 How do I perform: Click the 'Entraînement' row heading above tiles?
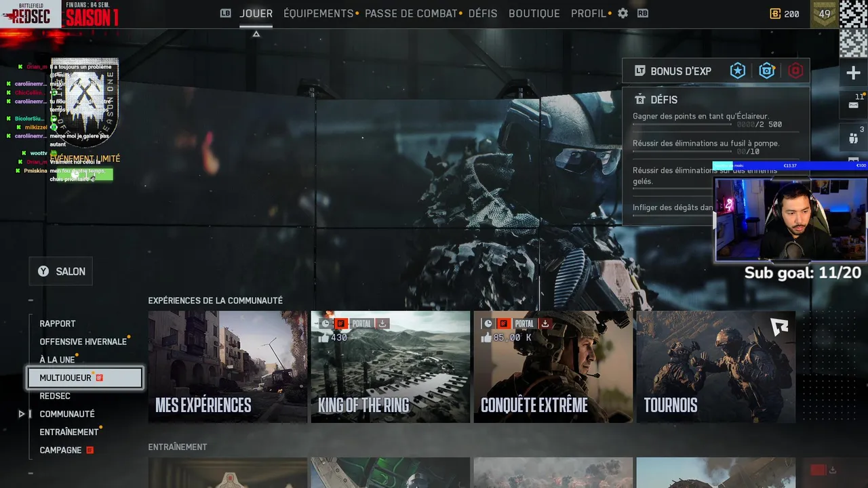point(178,447)
